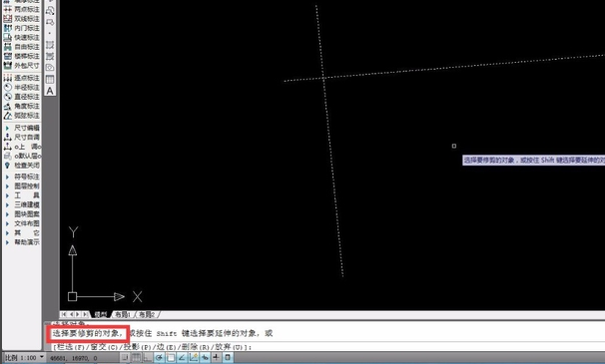
Task: Select the 逐点标注 point-by-point dimension tool
Action: (x=22, y=78)
